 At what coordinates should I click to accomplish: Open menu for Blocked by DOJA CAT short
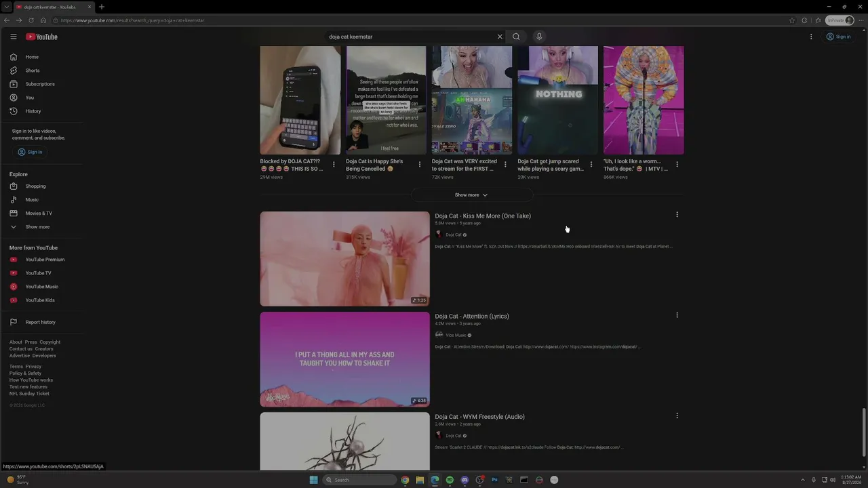[334, 164]
